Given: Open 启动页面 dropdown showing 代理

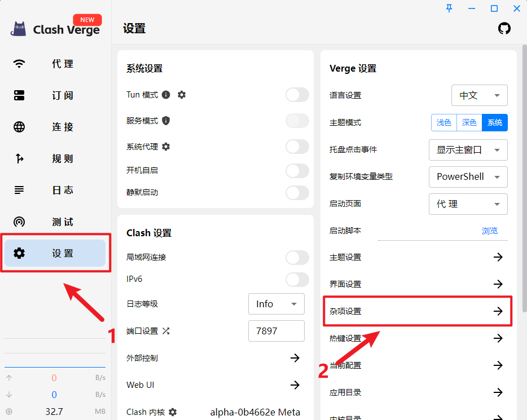Looking at the screenshot, I should click(468, 204).
